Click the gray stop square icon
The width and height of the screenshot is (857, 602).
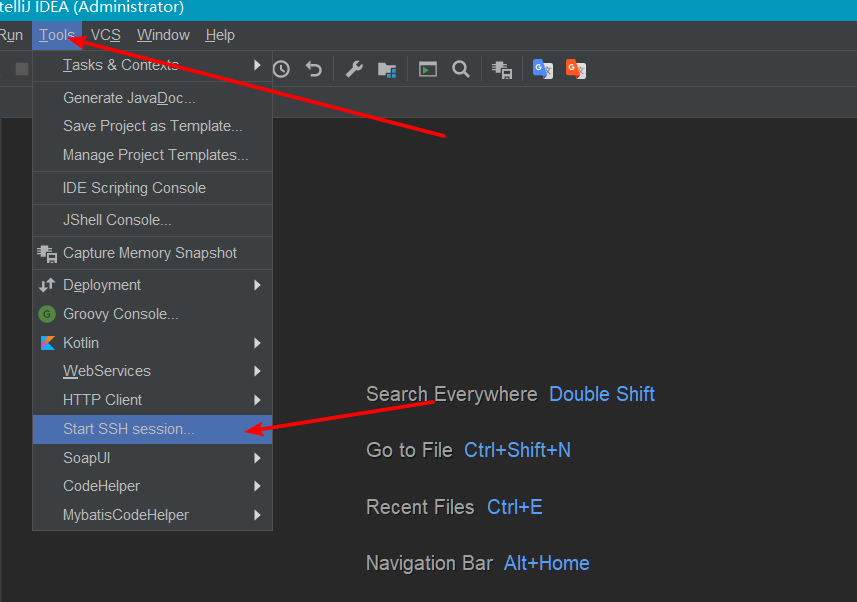point(22,69)
